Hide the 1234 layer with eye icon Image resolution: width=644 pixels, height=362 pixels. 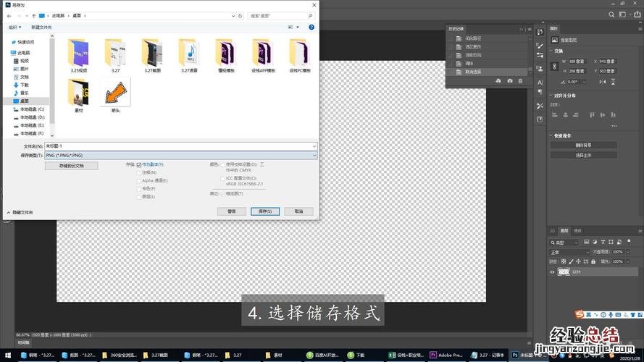pos(552,272)
